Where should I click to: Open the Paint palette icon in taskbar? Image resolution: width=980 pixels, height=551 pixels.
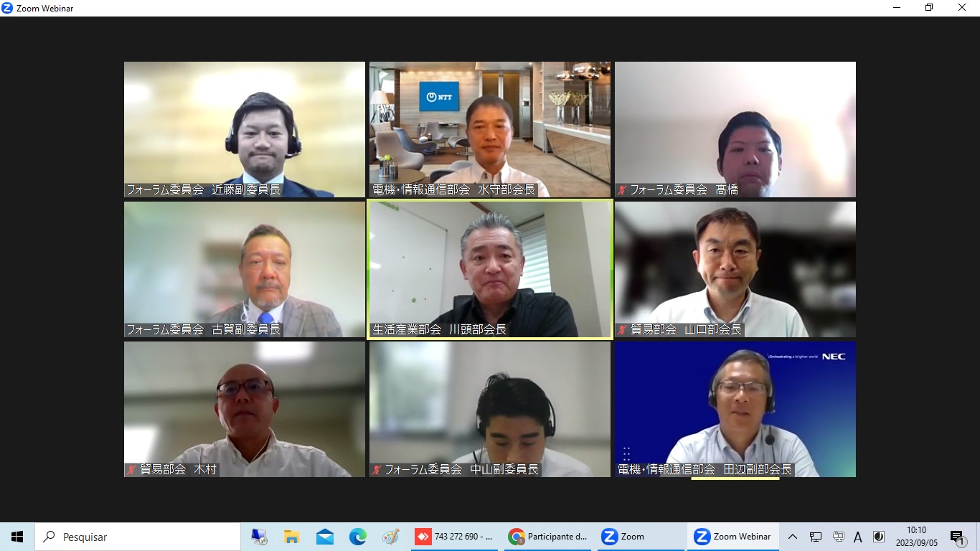coord(391,537)
